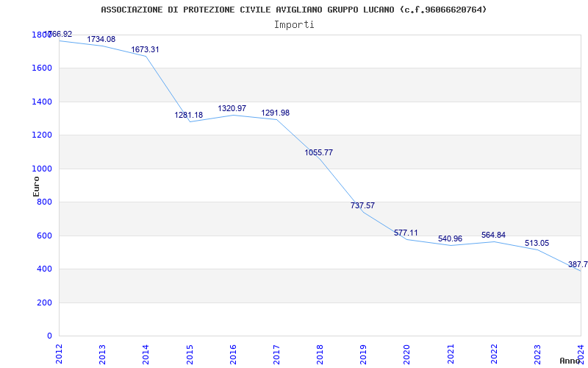Viewport: 588px width, 368px height.
Task: Select the data label 737.57
Action: coord(362,206)
